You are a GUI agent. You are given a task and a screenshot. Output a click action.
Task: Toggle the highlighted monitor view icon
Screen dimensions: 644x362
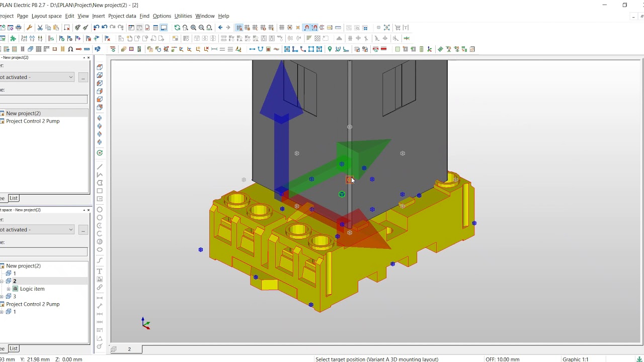pos(164,28)
